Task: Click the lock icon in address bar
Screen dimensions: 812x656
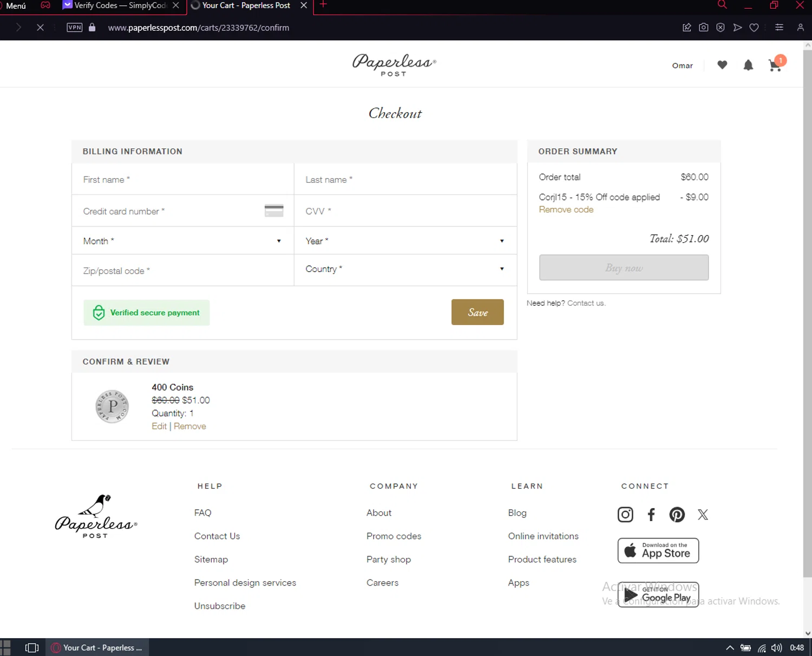Action: click(x=92, y=28)
